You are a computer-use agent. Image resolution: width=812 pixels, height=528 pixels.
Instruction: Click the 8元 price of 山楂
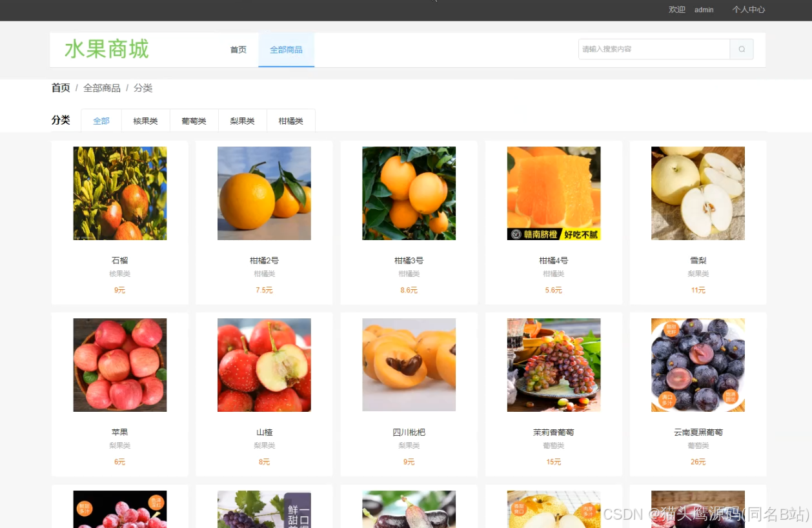(x=265, y=462)
